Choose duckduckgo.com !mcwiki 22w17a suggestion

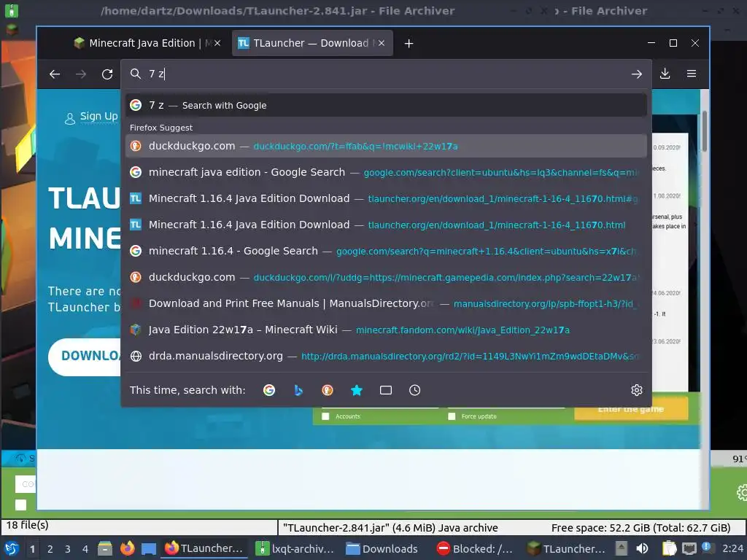coord(386,146)
